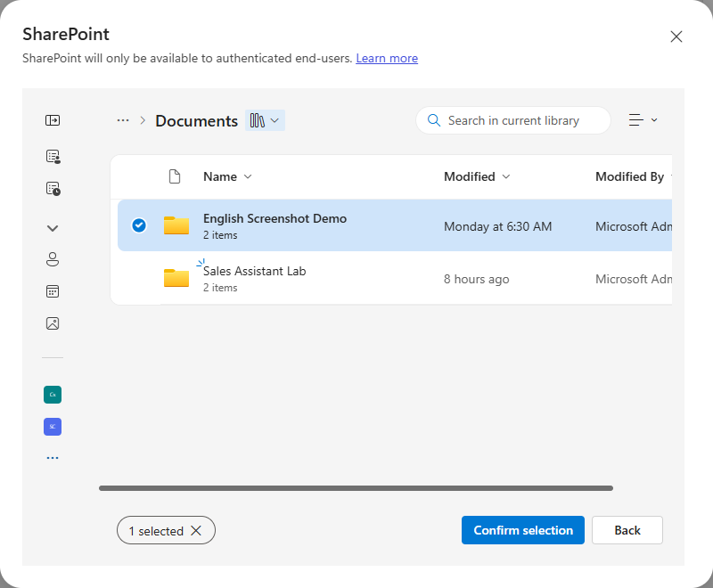
Task: Click the English Screenshot Demo folder icon
Action: (176, 225)
